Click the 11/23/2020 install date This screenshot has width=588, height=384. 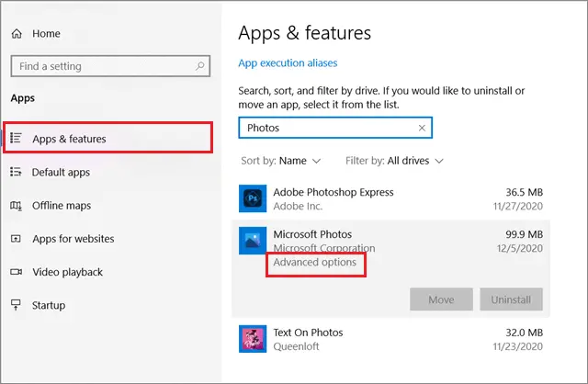[518, 346]
